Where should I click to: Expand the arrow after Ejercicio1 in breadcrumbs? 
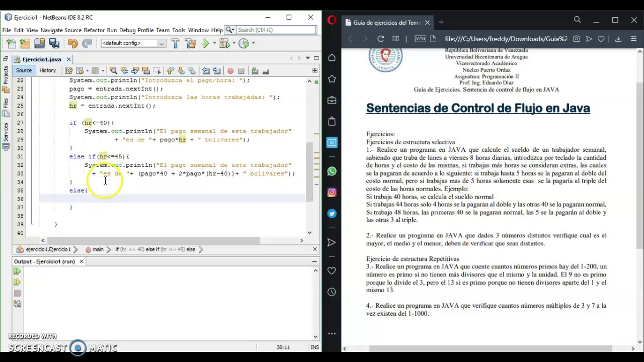click(x=76, y=249)
